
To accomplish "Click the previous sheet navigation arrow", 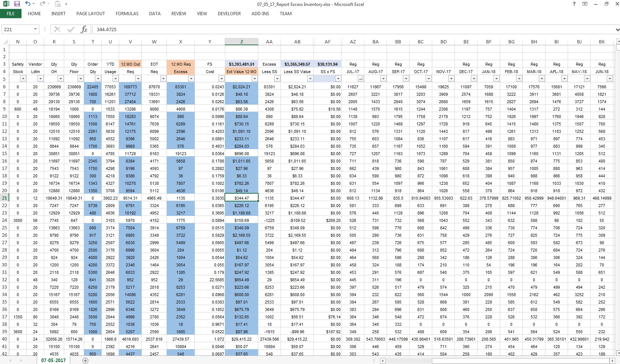I will click(10, 360).
